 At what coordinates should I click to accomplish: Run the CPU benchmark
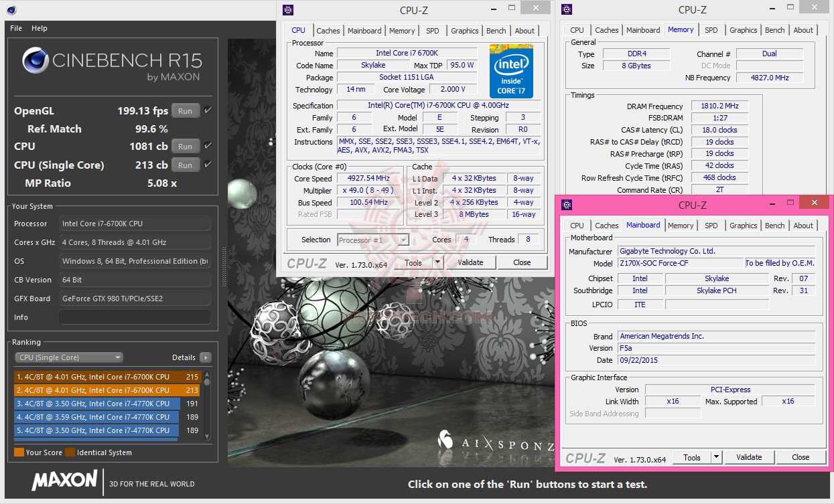tap(186, 147)
